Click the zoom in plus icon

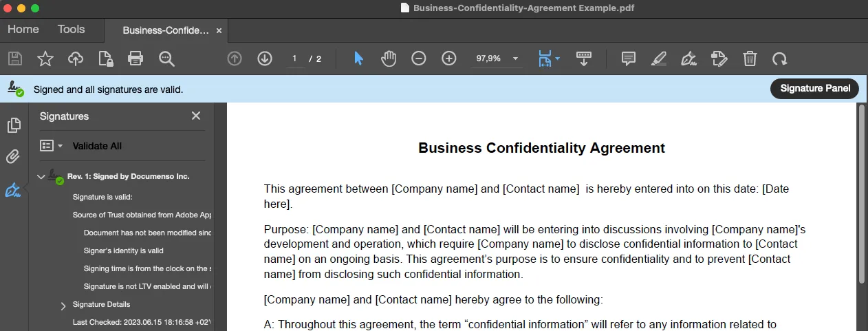click(449, 58)
